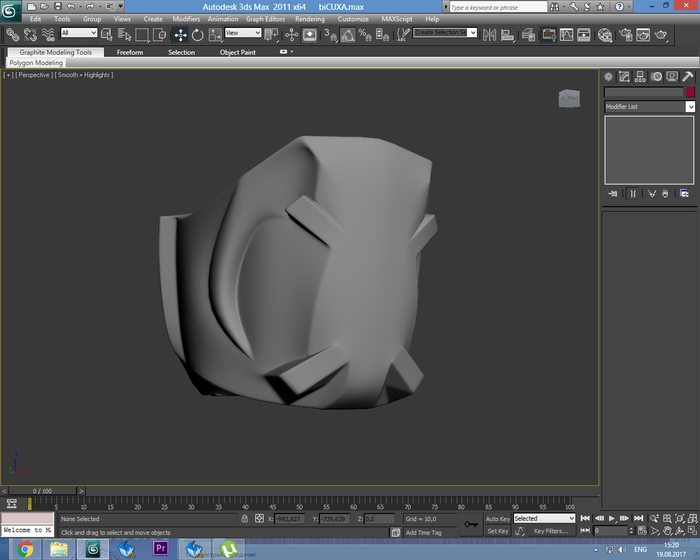700x560 pixels.
Task: Toggle the selection lock key icon
Action: click(246, 519)
